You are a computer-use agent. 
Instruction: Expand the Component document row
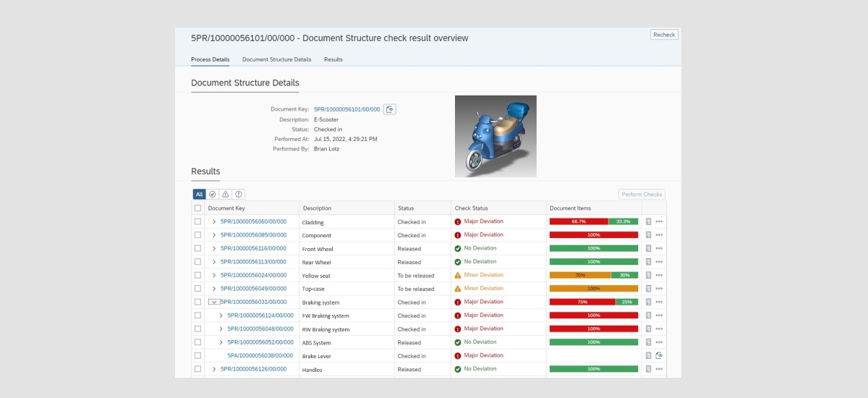click(214, 235)
